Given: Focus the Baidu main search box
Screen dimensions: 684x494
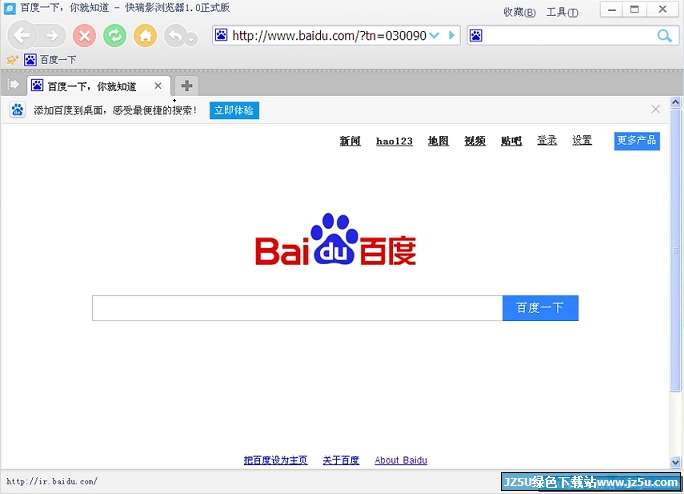Looking at the screenshot, I should tap(297, 308).
